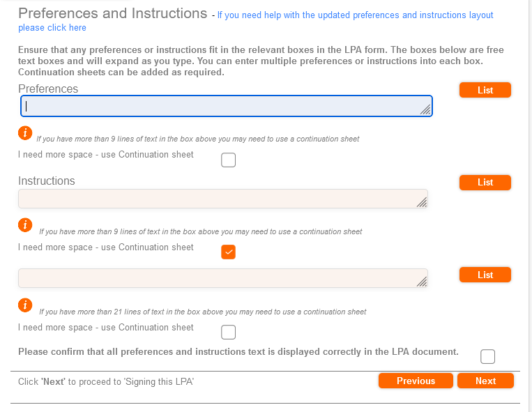Image resolution: width=532 pixels, height=412 pixels.
Task: Tick the continuation sheet checkbox under the third box
Action: click(228, 332)
